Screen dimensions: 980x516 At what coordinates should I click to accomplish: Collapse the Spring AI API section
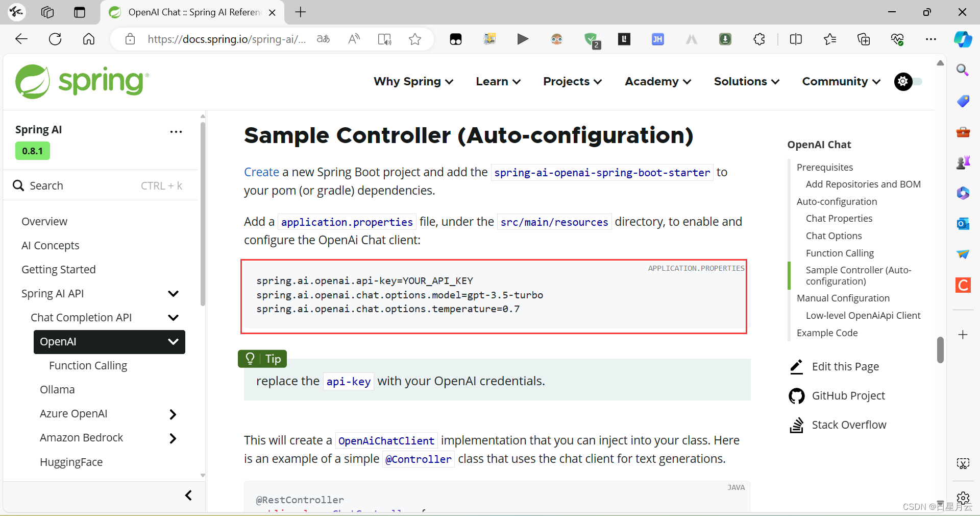174,294
